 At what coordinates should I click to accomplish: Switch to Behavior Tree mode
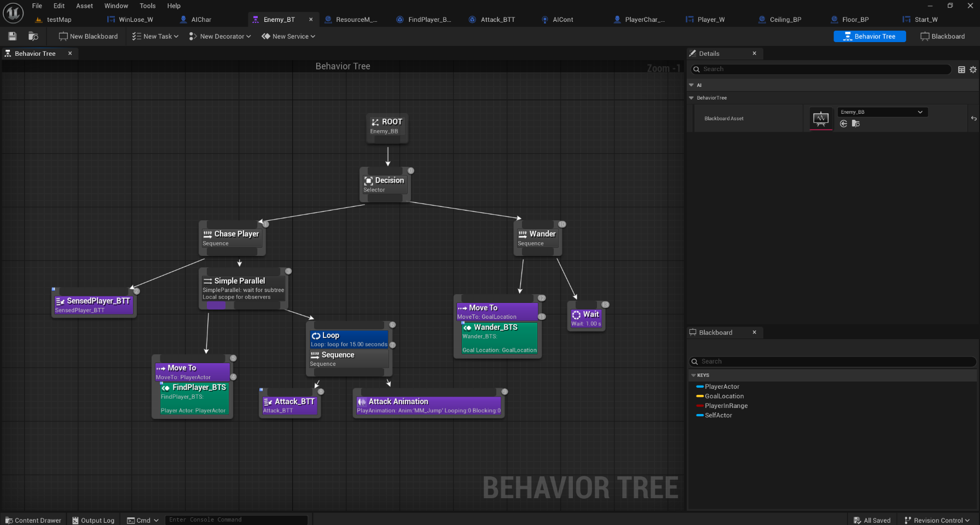click(x=869, y=37)
